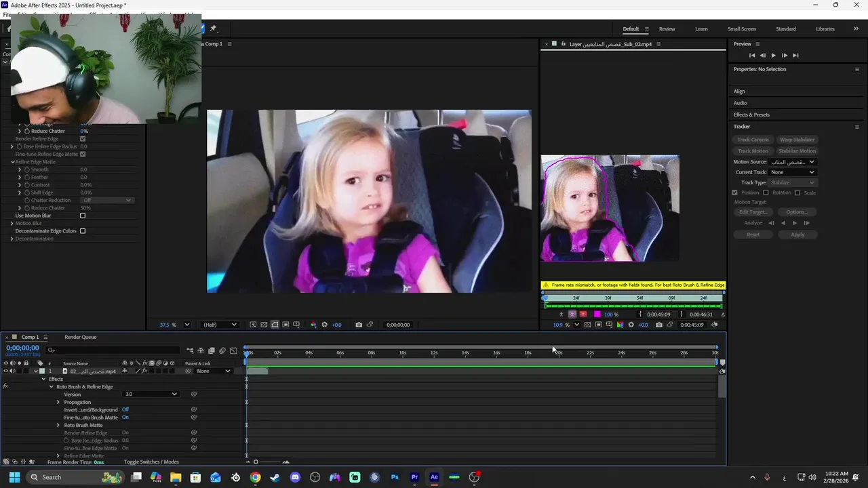Toggle effect fx switch for Roto Brush & Refine Edge
The width and height of the screenshot is (868, 488).
pos(5,386)
